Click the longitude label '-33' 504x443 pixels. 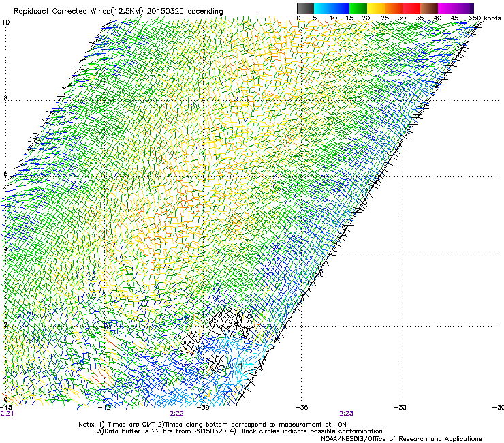click(400, 408)
